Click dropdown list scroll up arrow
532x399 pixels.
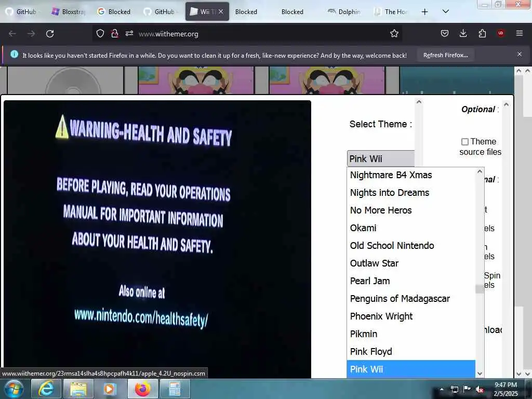(x=480, y=171)
